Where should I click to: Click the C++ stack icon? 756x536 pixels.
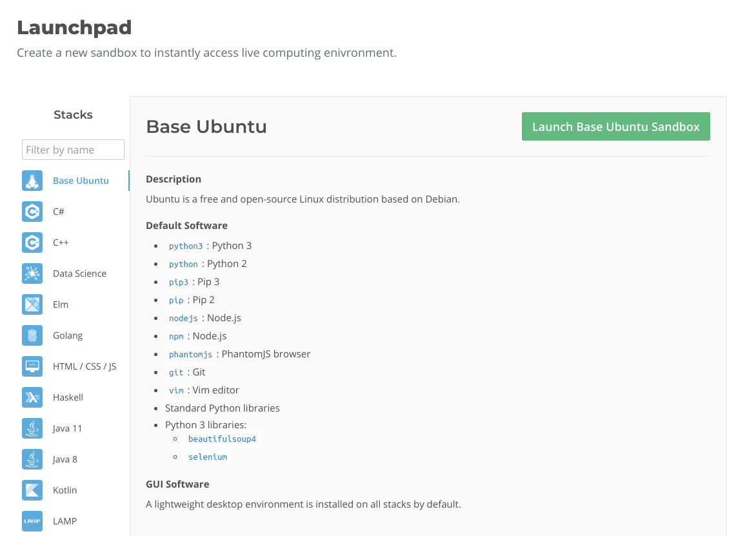point(32,243)
